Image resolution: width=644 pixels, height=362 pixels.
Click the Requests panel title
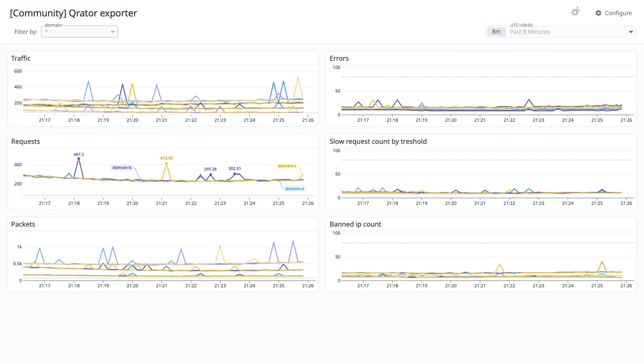coord(25,141)
